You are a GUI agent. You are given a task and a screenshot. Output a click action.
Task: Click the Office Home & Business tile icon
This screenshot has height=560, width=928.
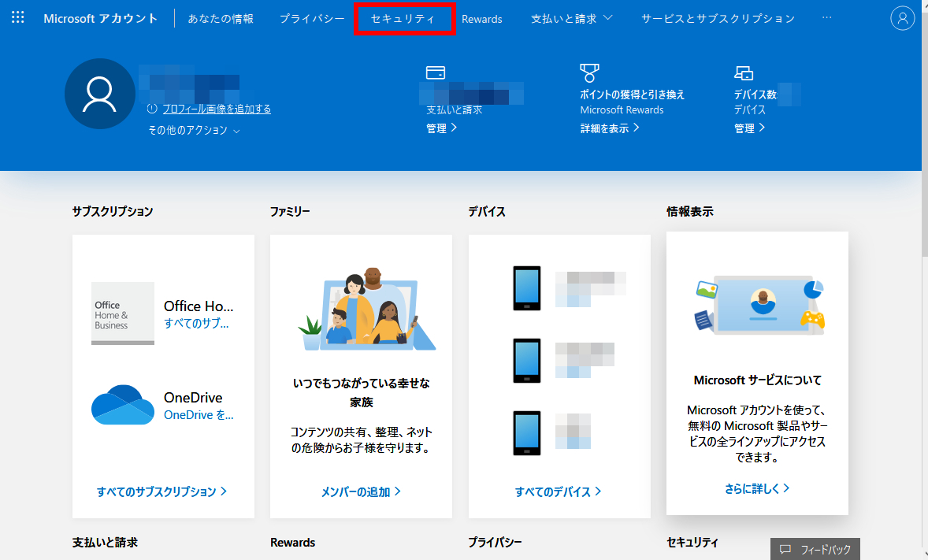click(x=122, y=313)
